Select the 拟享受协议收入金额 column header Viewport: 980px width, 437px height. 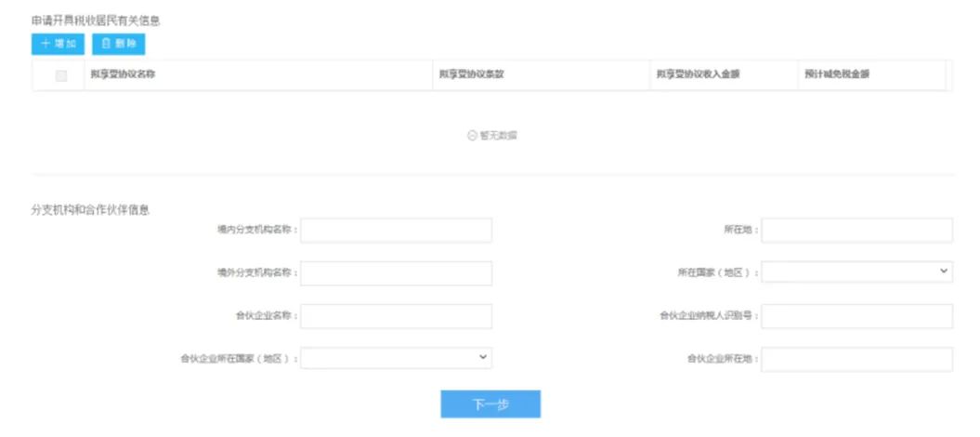pos(698,74)
